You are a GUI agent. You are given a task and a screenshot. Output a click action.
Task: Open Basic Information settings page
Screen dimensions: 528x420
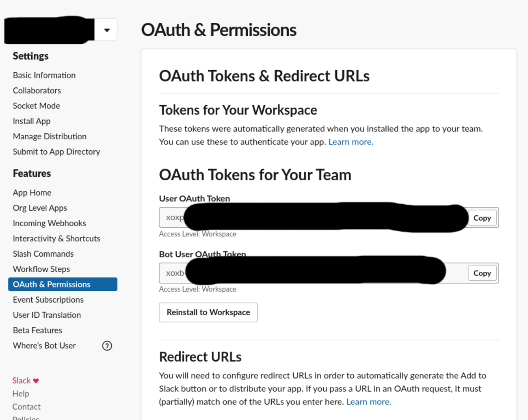pyautogui.click(x=44, y=75)
